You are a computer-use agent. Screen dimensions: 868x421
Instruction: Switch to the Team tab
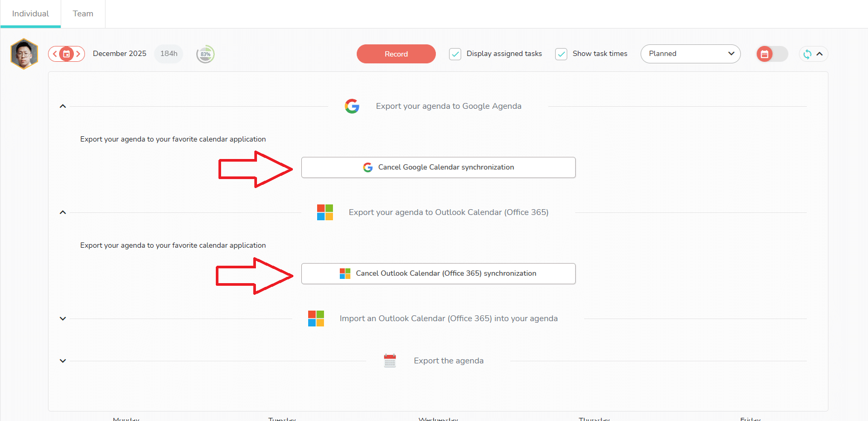click(83, 14)
